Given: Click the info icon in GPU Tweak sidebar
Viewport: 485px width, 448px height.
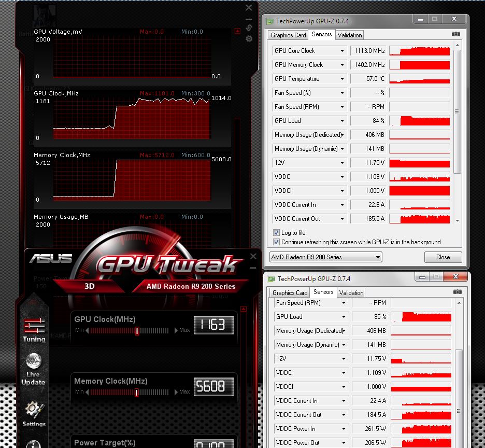Looking at the screenshot, I should coord(33,444).
